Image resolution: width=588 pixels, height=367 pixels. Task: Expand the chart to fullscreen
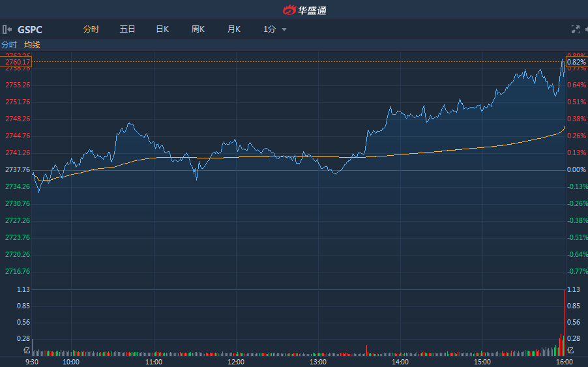575,29
